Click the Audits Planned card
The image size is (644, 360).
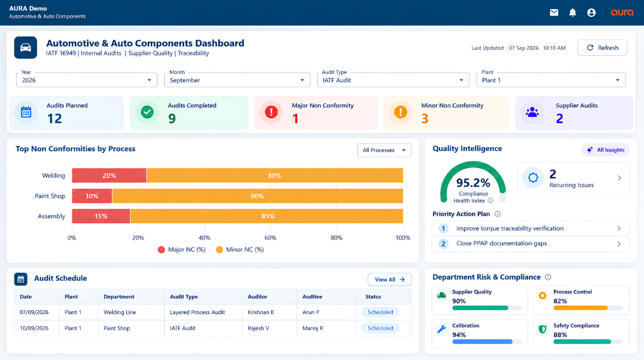(x=66, y=113)
